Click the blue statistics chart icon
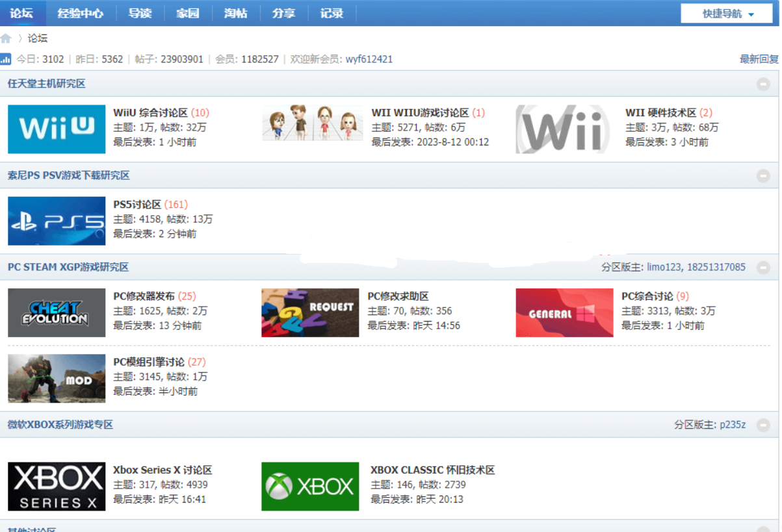The image size is (782, 532). click(6, 59)
